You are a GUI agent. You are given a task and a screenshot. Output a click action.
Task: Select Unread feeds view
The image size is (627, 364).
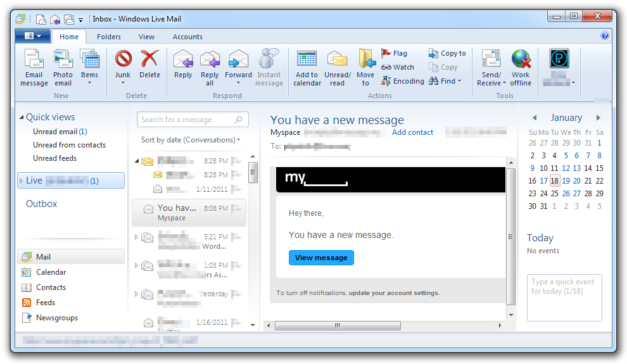point(54,158)
